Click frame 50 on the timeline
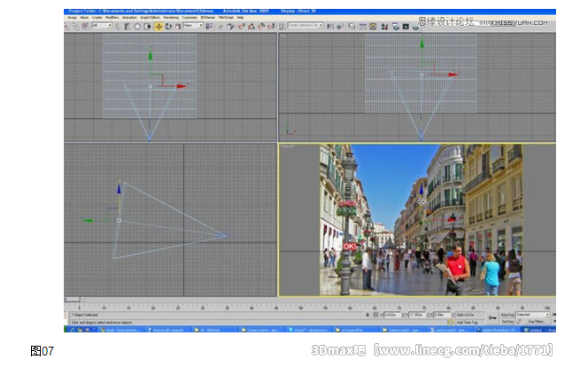This screenshot has width=588, height=367. 300,308
